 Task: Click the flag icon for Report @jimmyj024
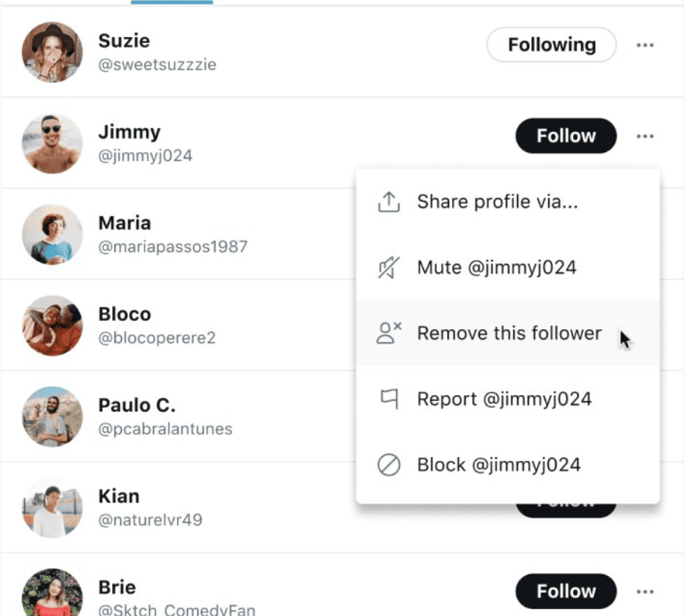(388, 399)
